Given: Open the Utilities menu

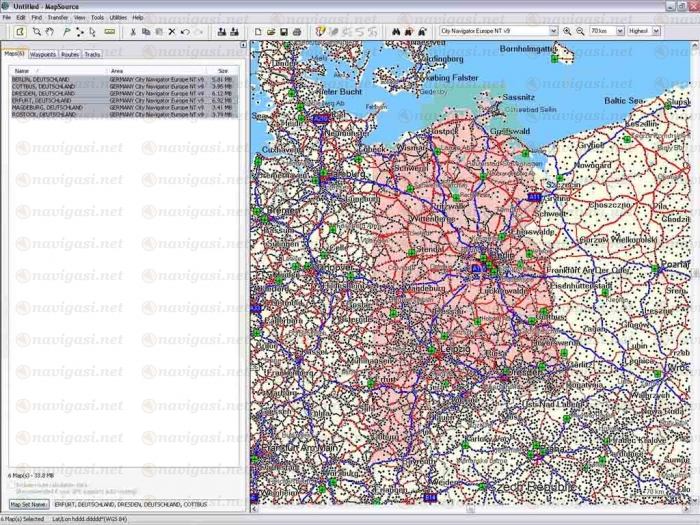Looking at the screenshot, I should coord(118,18).
